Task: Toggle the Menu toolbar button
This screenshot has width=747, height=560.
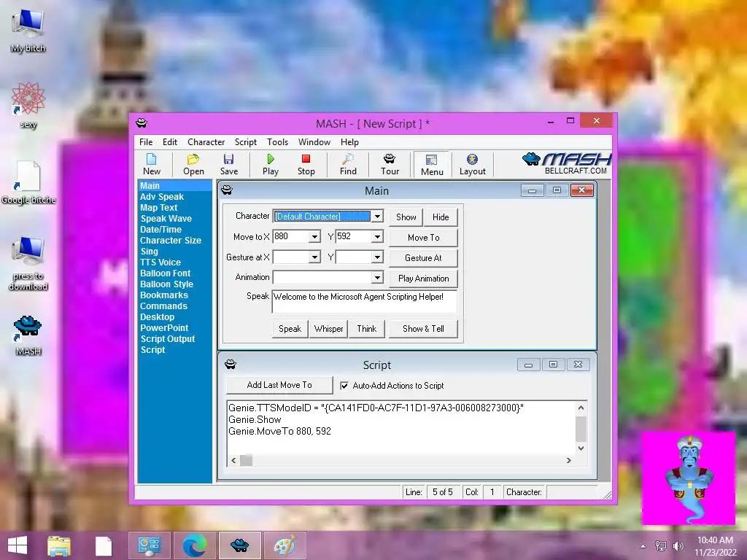Action: (x=432, y=165)
